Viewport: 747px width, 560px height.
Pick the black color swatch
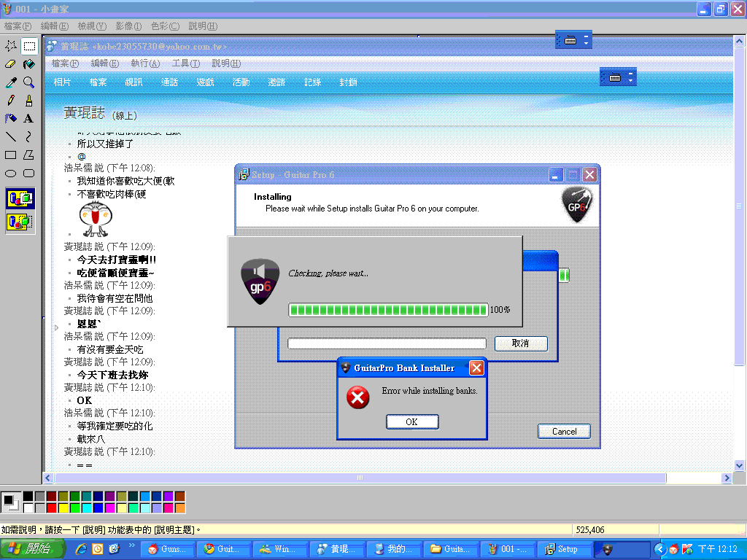click(28, 497)
